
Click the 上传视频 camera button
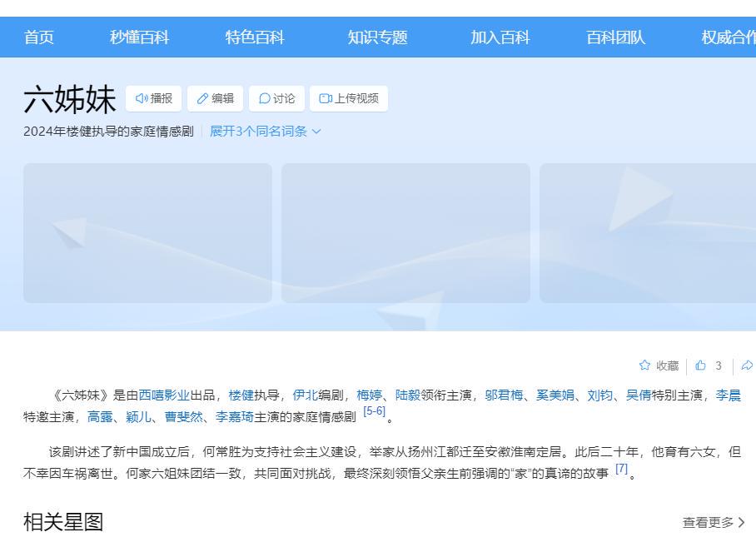(x=349, y=98)
